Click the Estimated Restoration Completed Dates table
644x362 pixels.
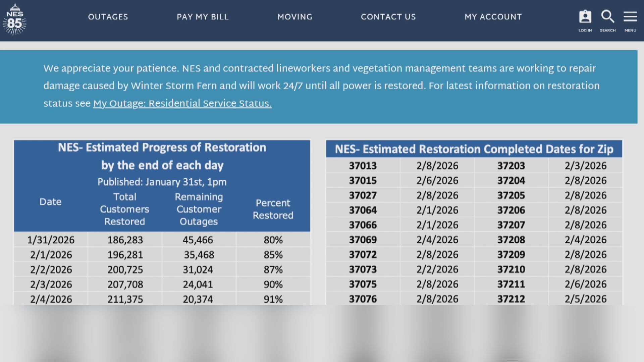474,149
